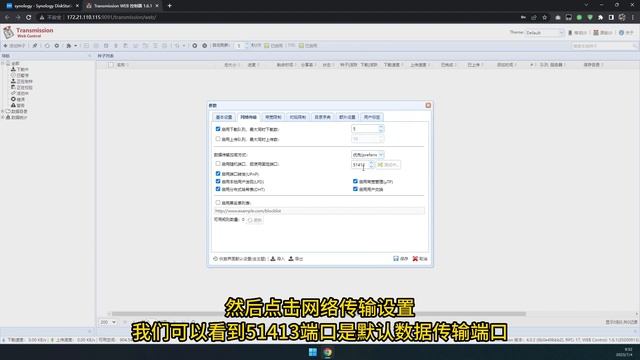The height and width of the screenshot is (360, 640).
Task: Click the add torrent toolbar button
Action: (x=14, y=46)
